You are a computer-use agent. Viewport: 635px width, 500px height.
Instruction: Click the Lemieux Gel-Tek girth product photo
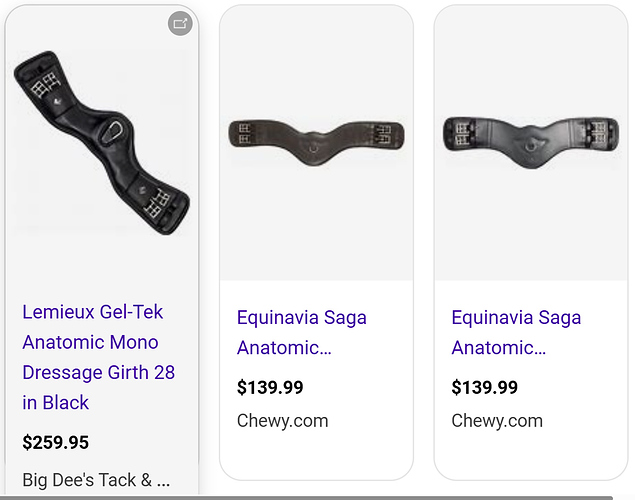[x=102, y=143]
